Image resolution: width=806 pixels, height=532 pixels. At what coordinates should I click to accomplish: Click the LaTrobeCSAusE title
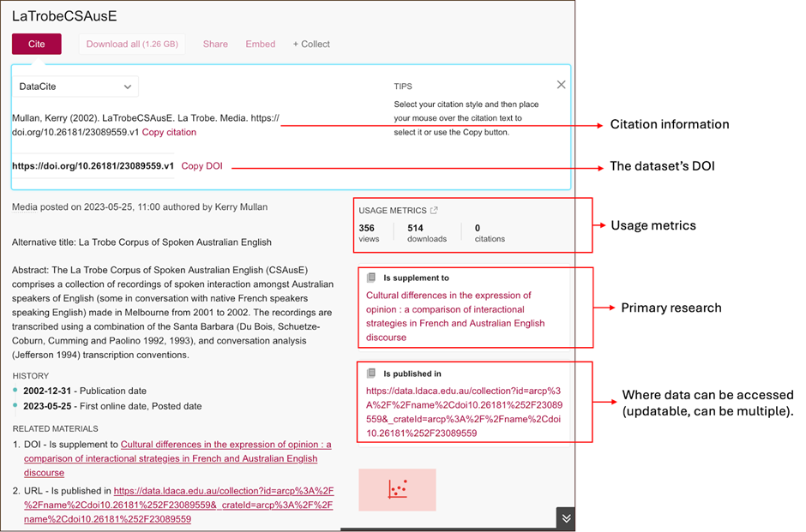(x=64, y=16)
